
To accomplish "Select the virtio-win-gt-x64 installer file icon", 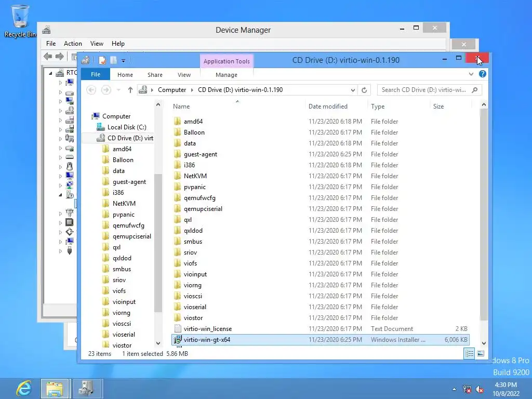I will point(178,340).
